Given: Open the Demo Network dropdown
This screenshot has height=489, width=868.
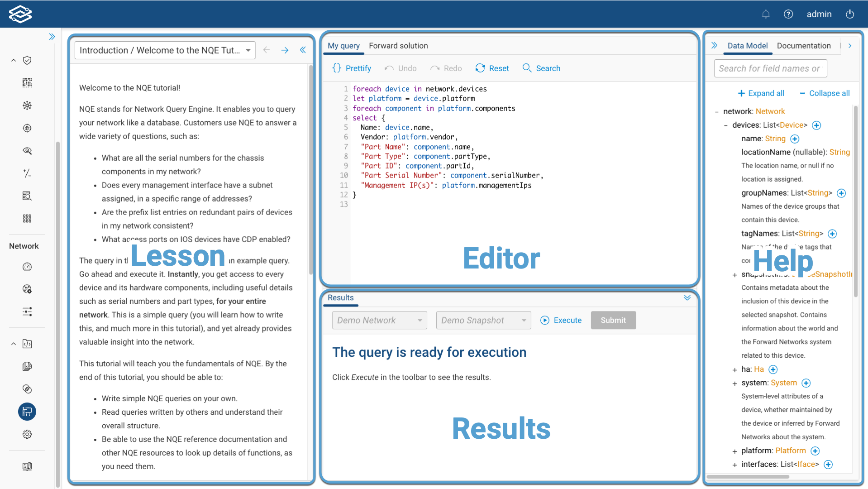Looking at the screenshot, I should tap(379, 320).
